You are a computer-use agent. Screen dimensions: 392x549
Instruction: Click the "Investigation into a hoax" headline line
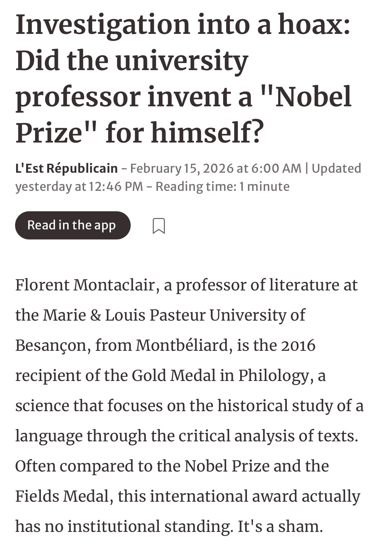pos(183,25)
